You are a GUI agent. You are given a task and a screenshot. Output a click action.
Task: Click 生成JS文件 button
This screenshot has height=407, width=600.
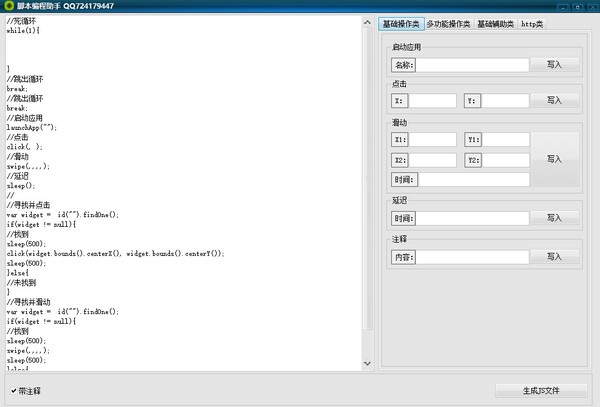pyautogui.click(x=541, y=391)
